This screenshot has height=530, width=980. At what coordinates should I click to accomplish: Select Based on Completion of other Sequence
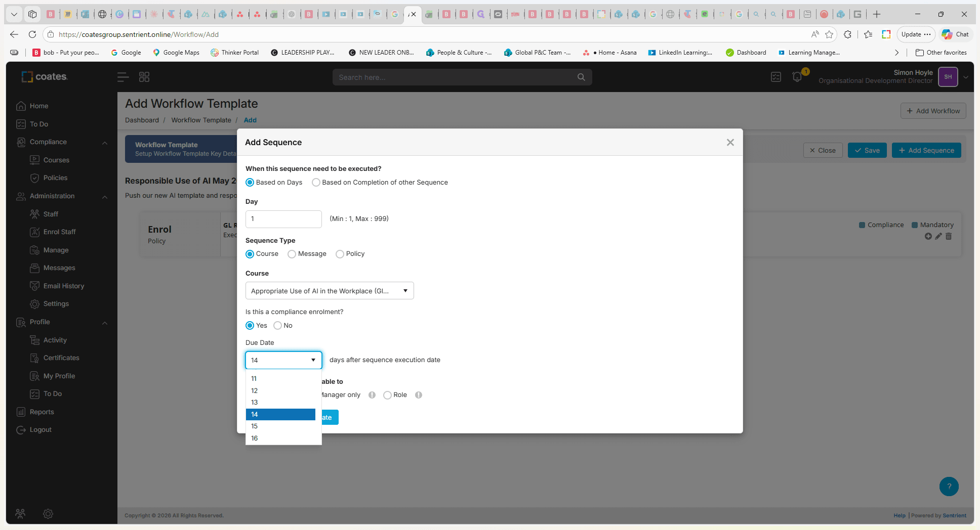(x=316, y=183)
